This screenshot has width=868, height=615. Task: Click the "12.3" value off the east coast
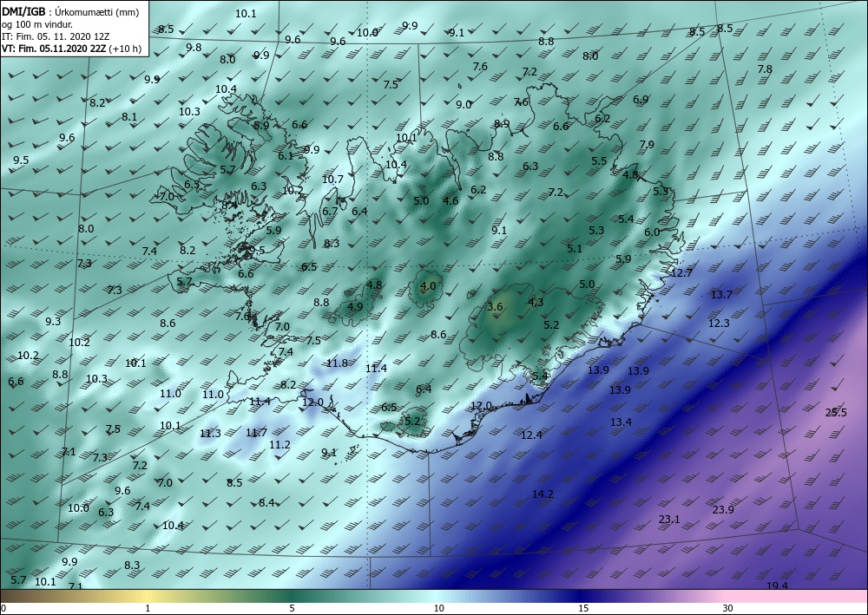pyautogui.click(x=719, y=323)
